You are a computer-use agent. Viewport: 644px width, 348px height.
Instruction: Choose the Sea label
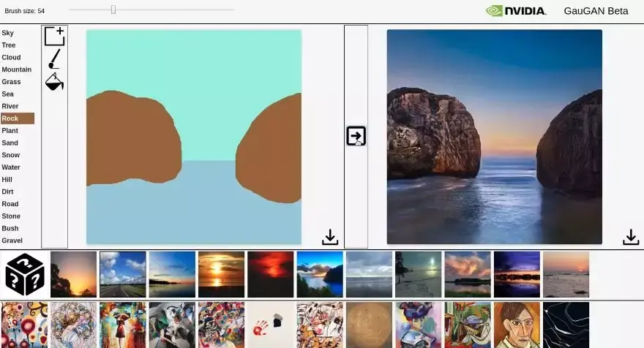pos(8,94)
